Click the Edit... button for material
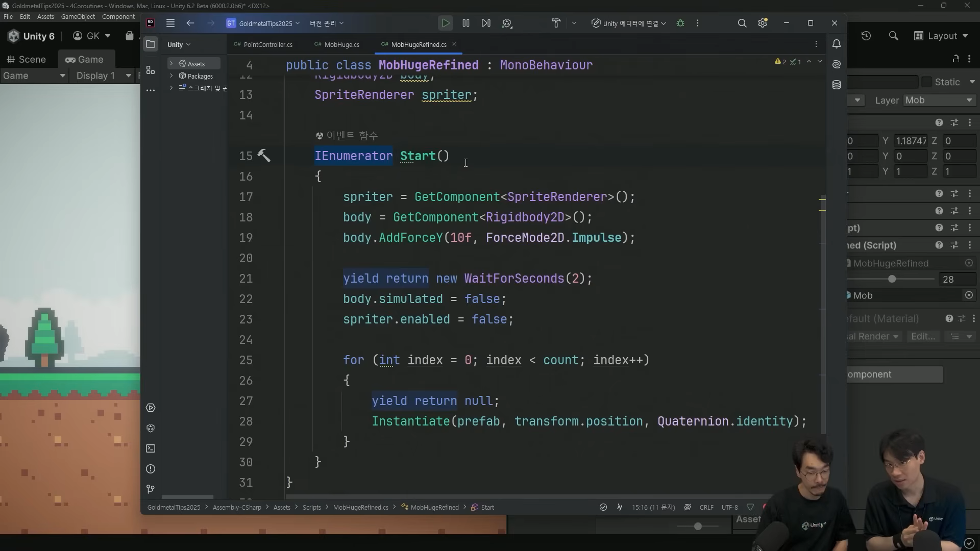The width and height of the screenshot is (980, 551). point(923,336)
